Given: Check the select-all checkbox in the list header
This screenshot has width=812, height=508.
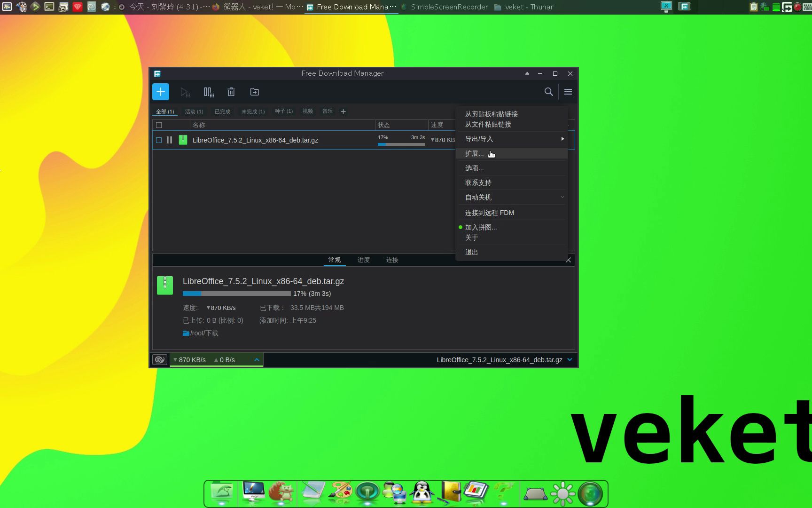Looking at the screenshot, I should click(159, 125).
